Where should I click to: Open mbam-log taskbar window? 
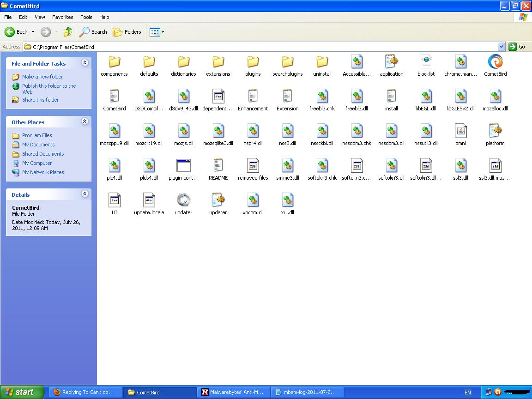(x=308, y=392)
